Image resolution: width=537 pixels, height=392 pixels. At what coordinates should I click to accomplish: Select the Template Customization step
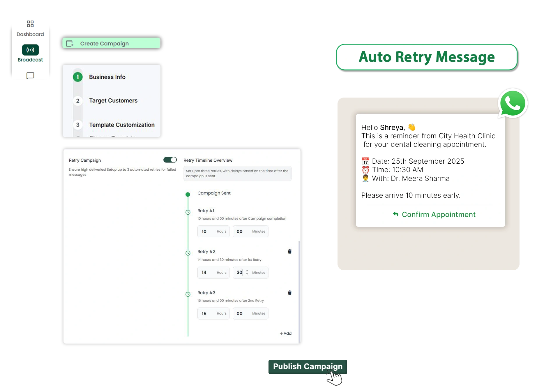click(x=122, y=125)
